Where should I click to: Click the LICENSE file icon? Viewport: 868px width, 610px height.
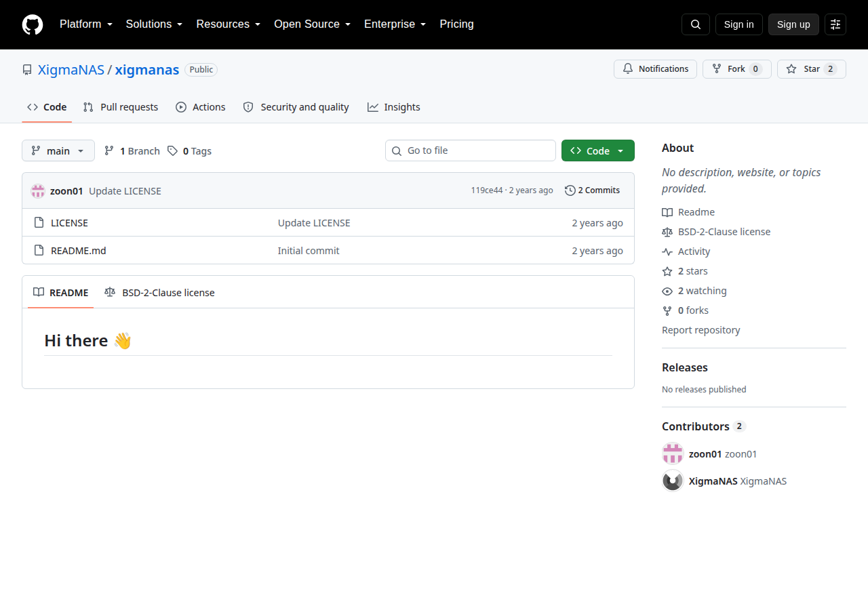39,223
